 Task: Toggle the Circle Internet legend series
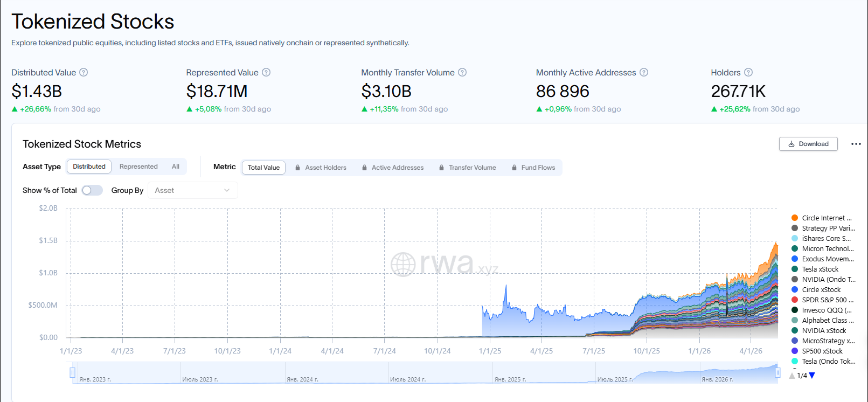pos(822,218)
